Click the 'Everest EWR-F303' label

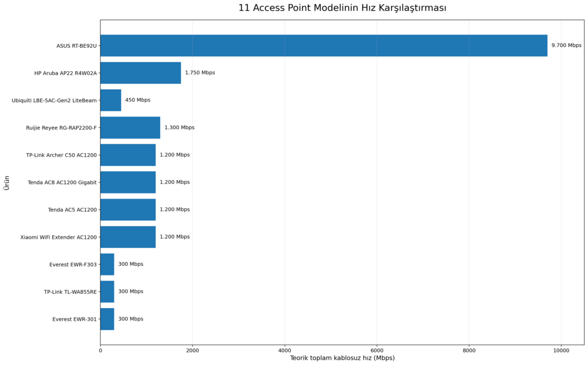pyautogui.click(x=73, y=265)
